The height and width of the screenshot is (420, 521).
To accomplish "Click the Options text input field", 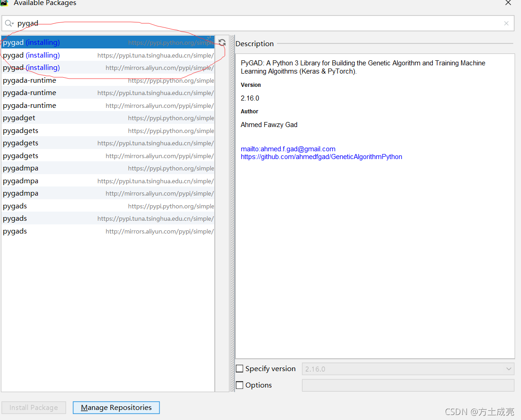I will click(x=408, y=385).
